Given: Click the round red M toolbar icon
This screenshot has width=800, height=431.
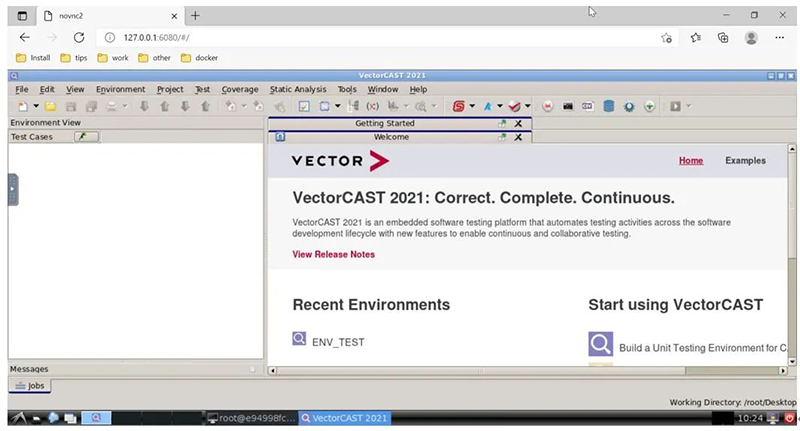Looking at the screenshot, I should point(547,107).
